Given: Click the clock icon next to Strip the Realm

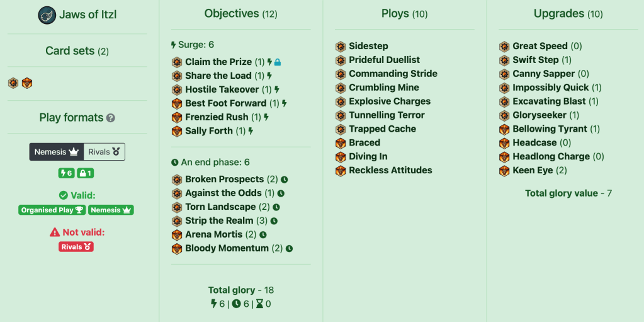Looking at the screenshot, I should tap(274, 221).
